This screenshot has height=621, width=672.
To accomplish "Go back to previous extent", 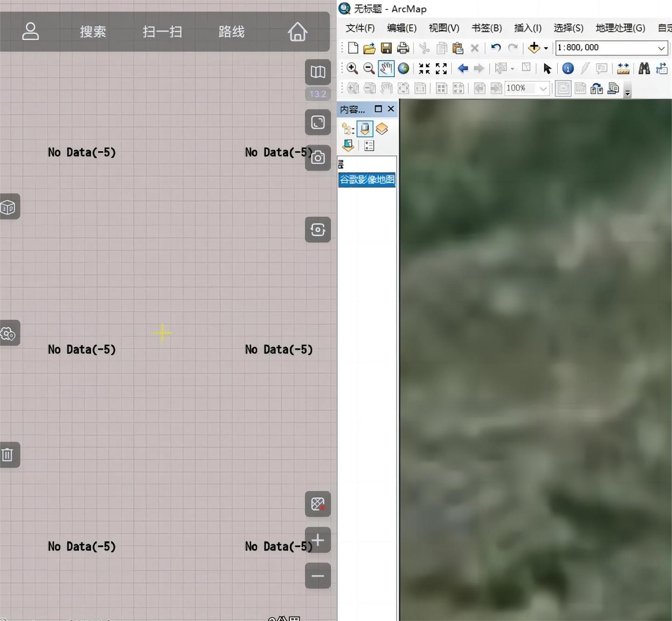I will (x=462, y=69).
